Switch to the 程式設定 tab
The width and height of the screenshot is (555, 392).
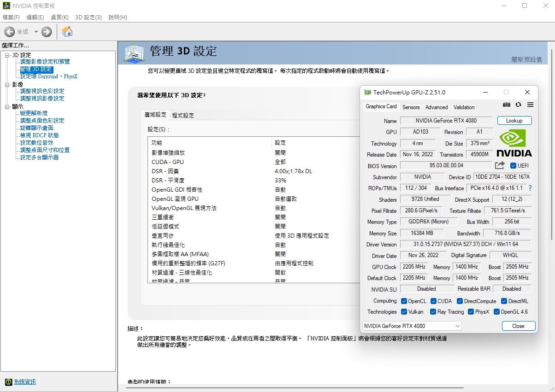tap(183, 116)
